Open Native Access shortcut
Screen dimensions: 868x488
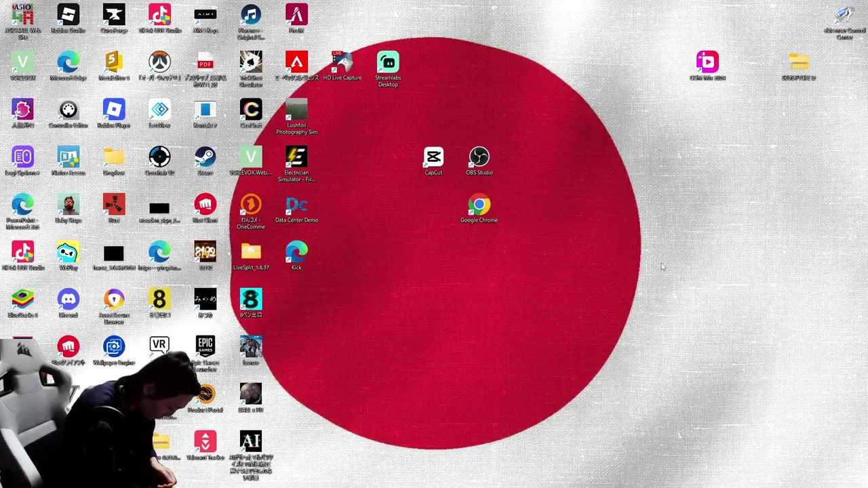pyautogui.click(x=68, y=157)
